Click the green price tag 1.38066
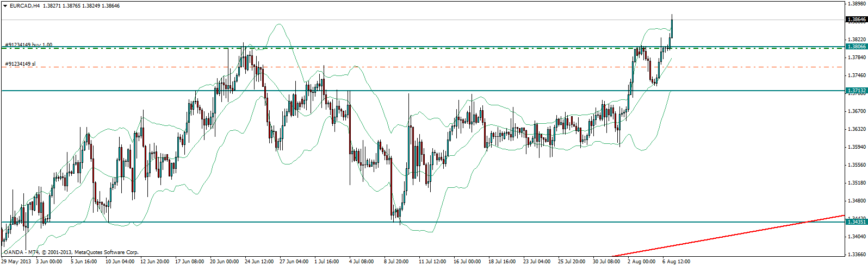The width and height of the screenshot is (868, 266). (856, 47)
